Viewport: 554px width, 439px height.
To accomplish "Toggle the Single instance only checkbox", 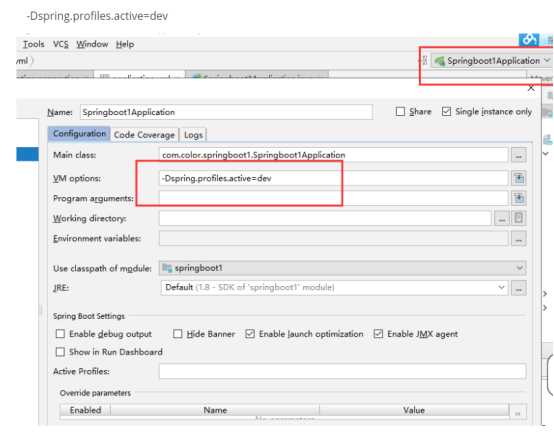I will tap(446, 112).
